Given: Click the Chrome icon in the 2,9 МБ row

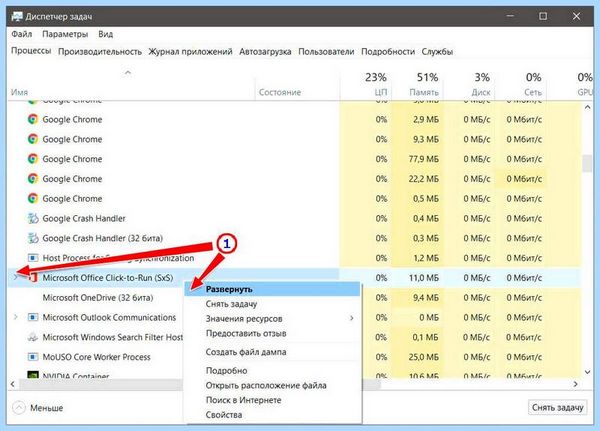Looking at the screenshot, I should (x=33, y=119).
